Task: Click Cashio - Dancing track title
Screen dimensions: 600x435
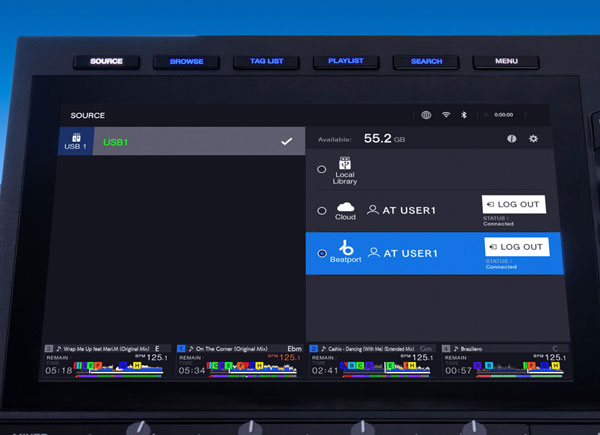Action: coord(371,349)
